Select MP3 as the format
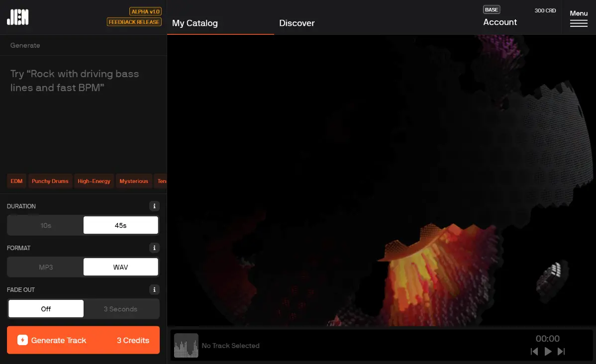 pos(46,267)
